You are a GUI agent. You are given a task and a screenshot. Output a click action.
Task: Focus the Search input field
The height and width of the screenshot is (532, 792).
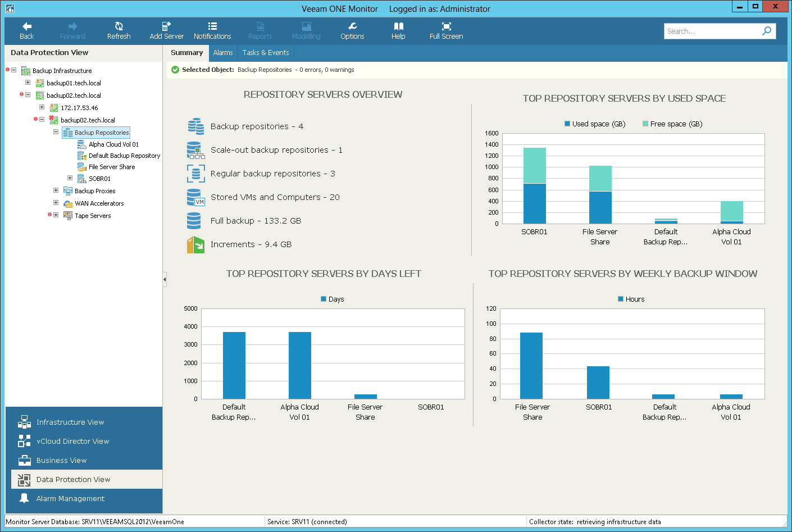(x=712, y=31)
